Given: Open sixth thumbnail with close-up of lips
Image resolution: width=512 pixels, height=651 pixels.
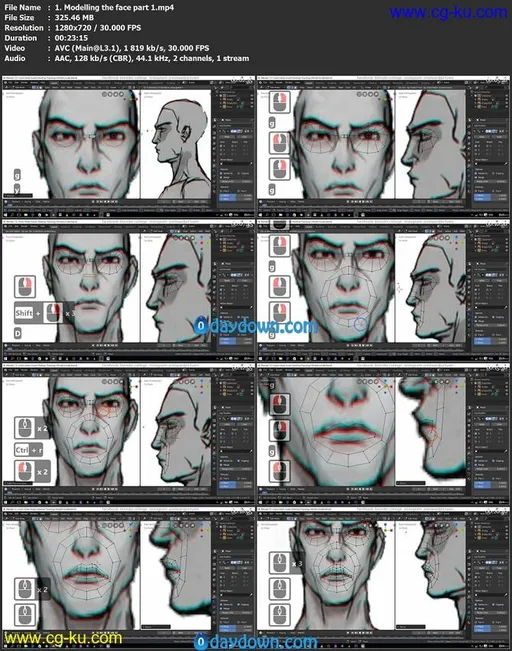Looking at the screenshot, I should [384, 435].
